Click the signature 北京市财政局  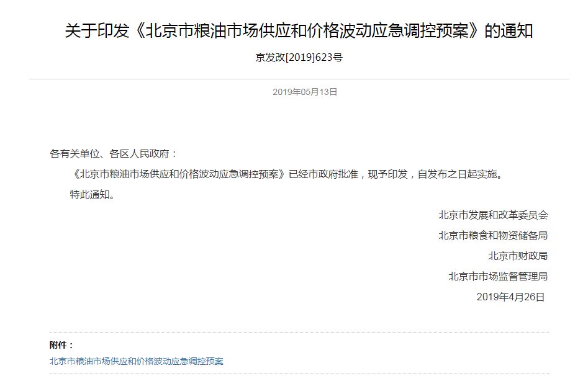pos(518,256)
